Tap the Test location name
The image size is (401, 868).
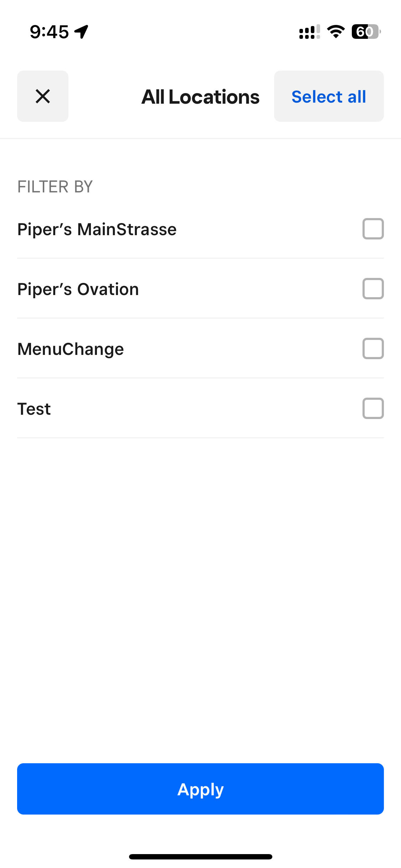(x=34, y=409)
